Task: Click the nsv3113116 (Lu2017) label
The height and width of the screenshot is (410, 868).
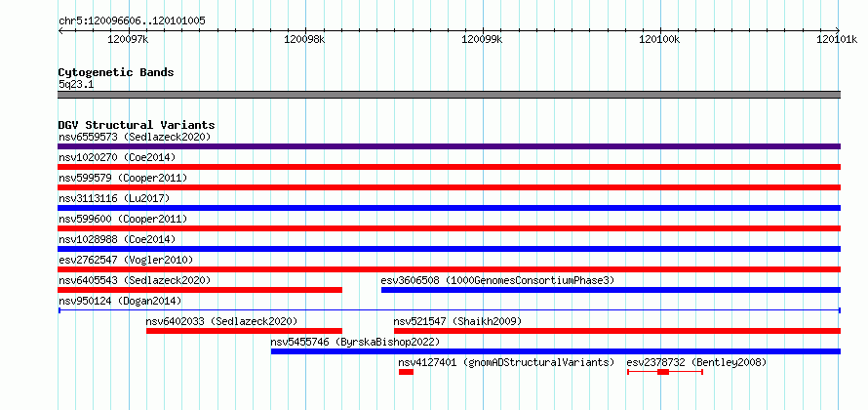Action: pyautogui.click(x=114, y=198)
